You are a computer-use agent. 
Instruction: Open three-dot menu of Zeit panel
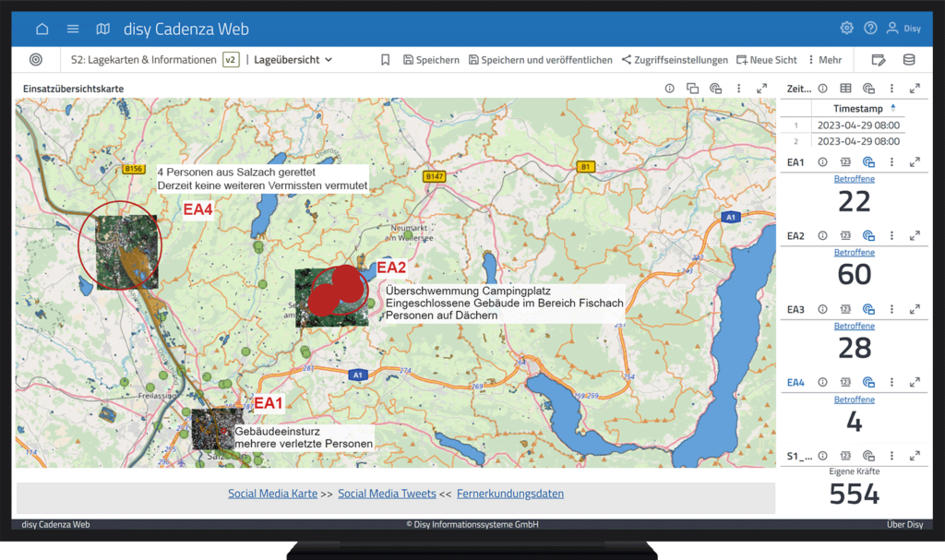pyautogui.click(x=892, y=88)
